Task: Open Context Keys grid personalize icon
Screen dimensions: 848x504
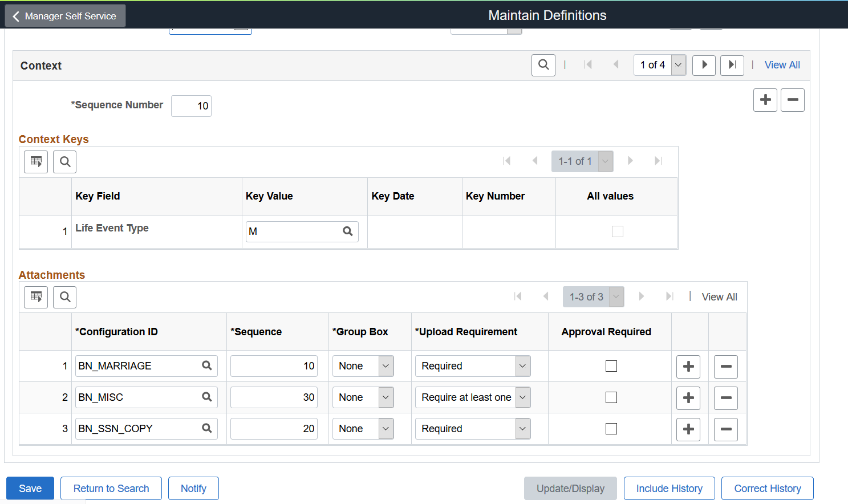Action: [36, 162]
